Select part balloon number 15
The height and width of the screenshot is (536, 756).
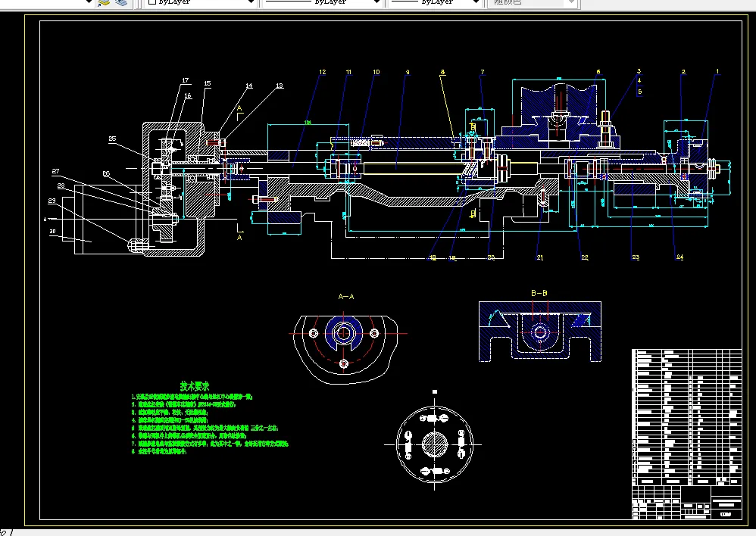pyautogui.click(x=208, y=83)
